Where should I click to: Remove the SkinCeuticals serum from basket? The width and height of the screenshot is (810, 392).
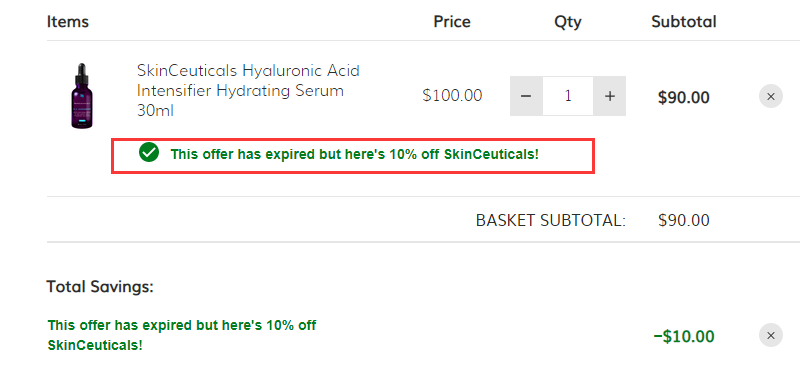[x=771, y=96]
